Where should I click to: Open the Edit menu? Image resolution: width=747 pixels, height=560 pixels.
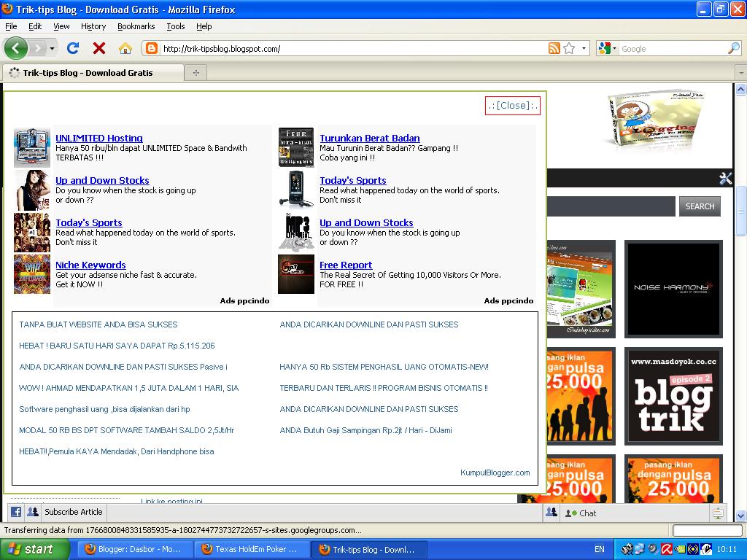tap(35, 26)
